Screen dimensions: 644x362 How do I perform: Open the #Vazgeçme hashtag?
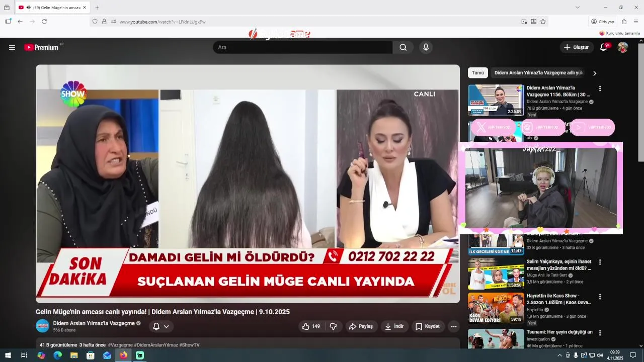[x=120, y=345]
